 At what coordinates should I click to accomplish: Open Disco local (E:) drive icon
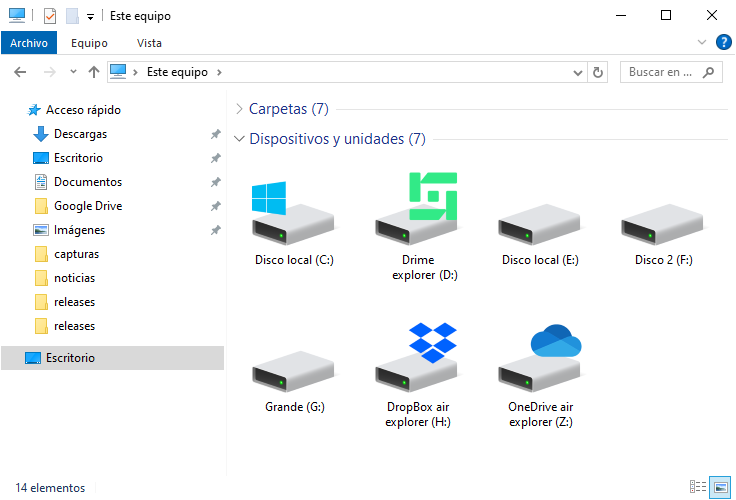tap(539, 224)
